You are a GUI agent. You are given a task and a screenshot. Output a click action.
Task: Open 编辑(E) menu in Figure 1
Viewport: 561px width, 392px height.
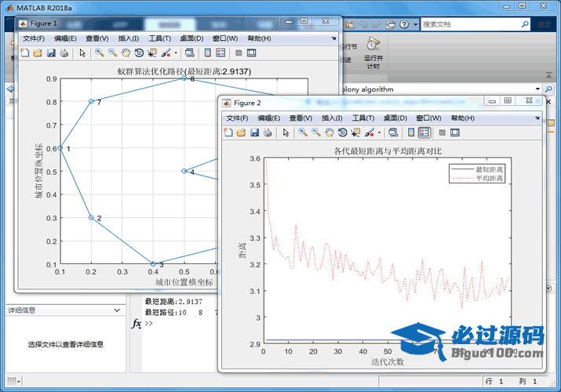point(65,38)
